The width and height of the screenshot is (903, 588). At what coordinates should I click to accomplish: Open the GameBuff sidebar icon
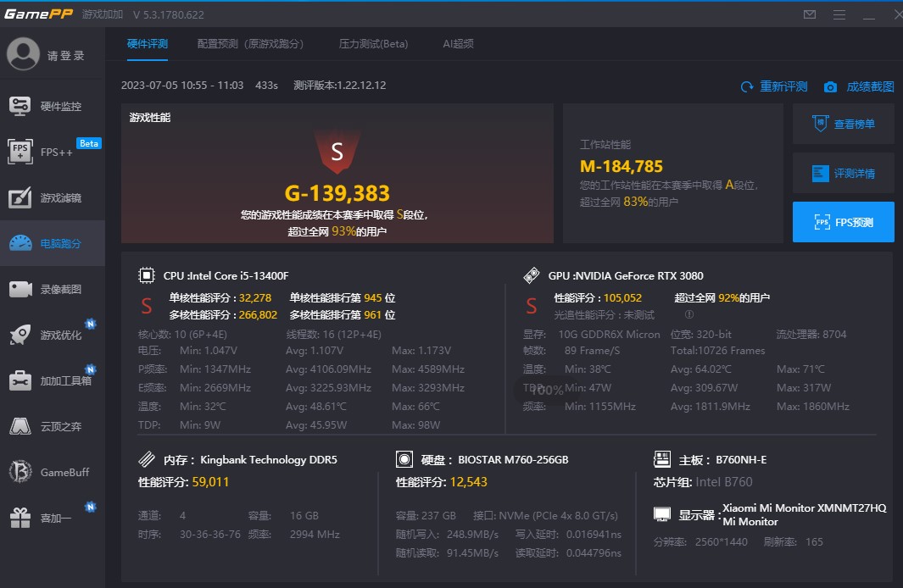pos(20,473)
